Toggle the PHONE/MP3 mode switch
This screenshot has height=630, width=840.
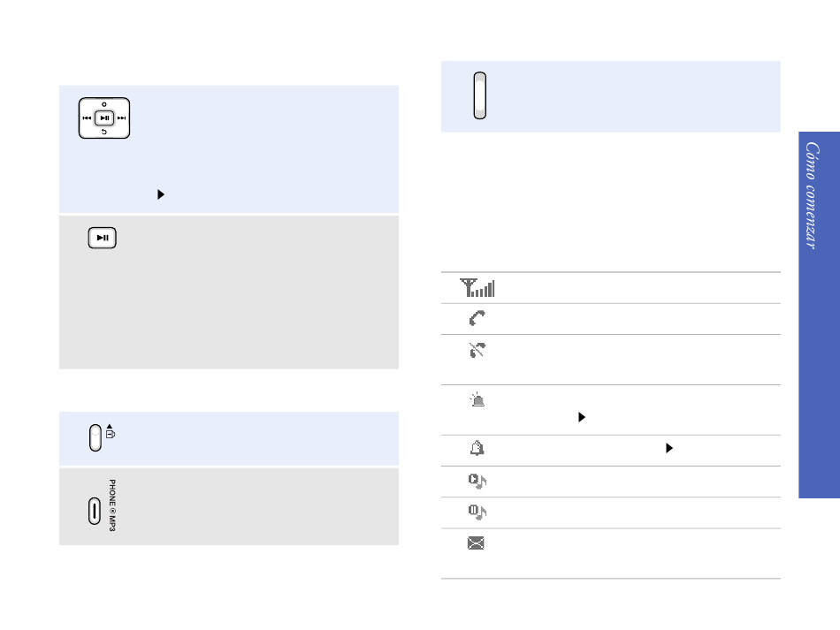[95, 511]
